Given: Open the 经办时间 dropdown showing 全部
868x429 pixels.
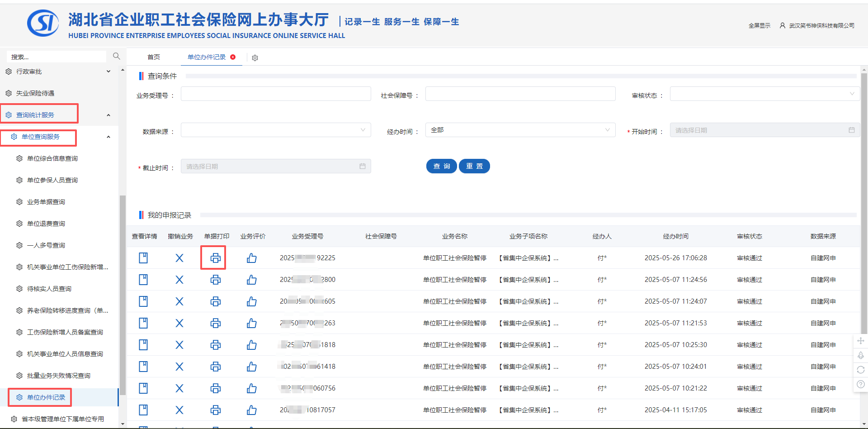Looking at the screenshot, I should [520, 130].
